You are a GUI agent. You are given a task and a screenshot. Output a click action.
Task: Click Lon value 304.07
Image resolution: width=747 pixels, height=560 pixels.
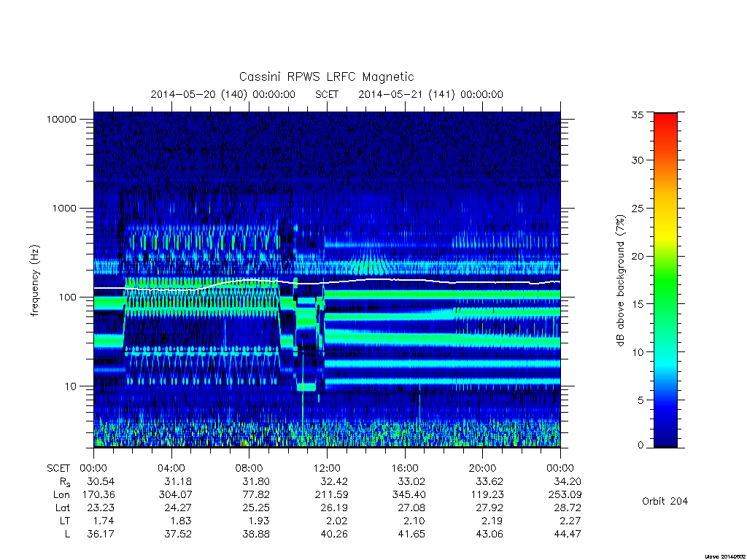175,495
